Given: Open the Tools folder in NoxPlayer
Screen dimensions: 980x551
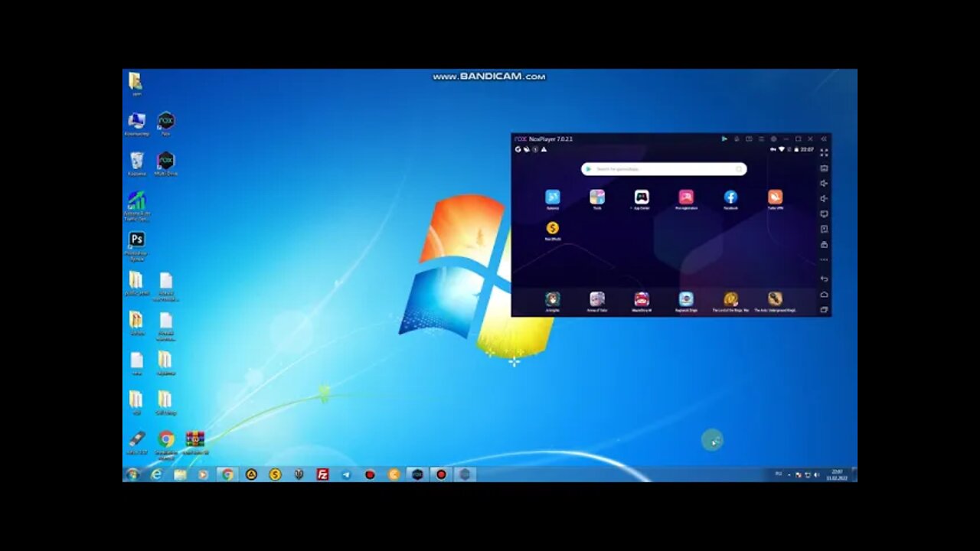Looking at the screenshot, I should [x=597, y=197].
